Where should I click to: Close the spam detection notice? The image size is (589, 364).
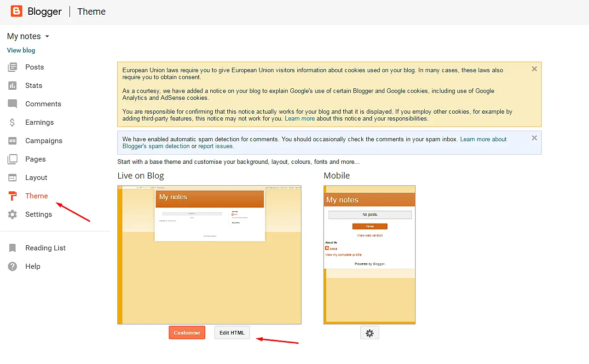pyautogui.click(x=534, y=138)
